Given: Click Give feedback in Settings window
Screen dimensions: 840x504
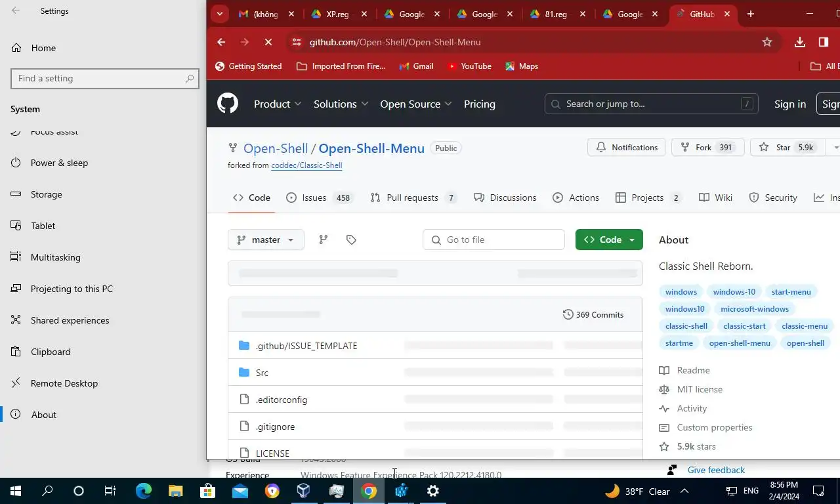Looking at the screenshot, I should [716, 470].
